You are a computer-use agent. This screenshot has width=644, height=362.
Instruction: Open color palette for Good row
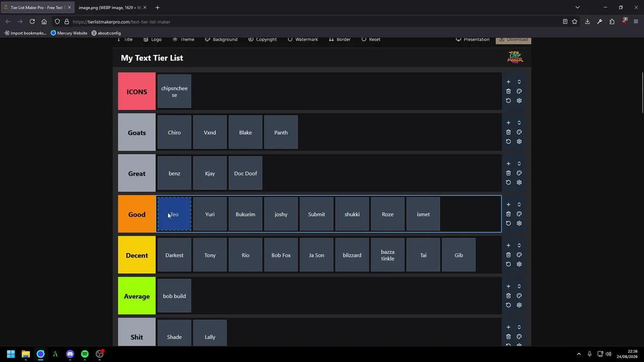coord(519,214)
